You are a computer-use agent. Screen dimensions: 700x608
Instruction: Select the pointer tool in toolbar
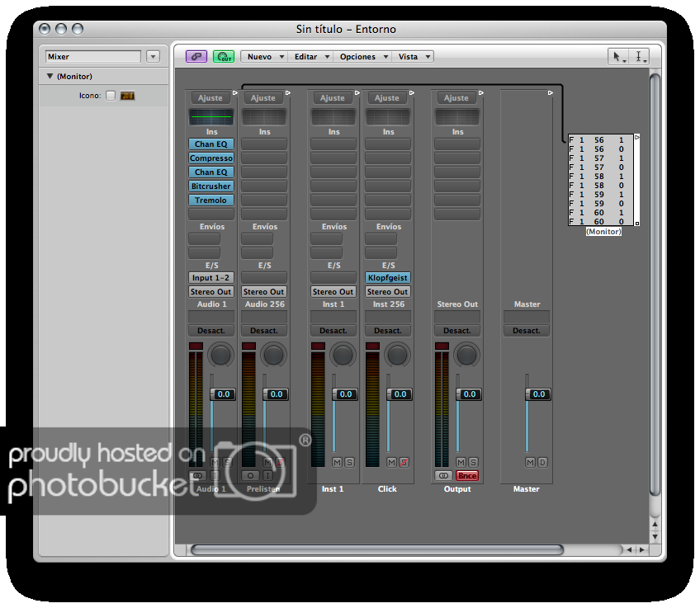pos(617,57)
